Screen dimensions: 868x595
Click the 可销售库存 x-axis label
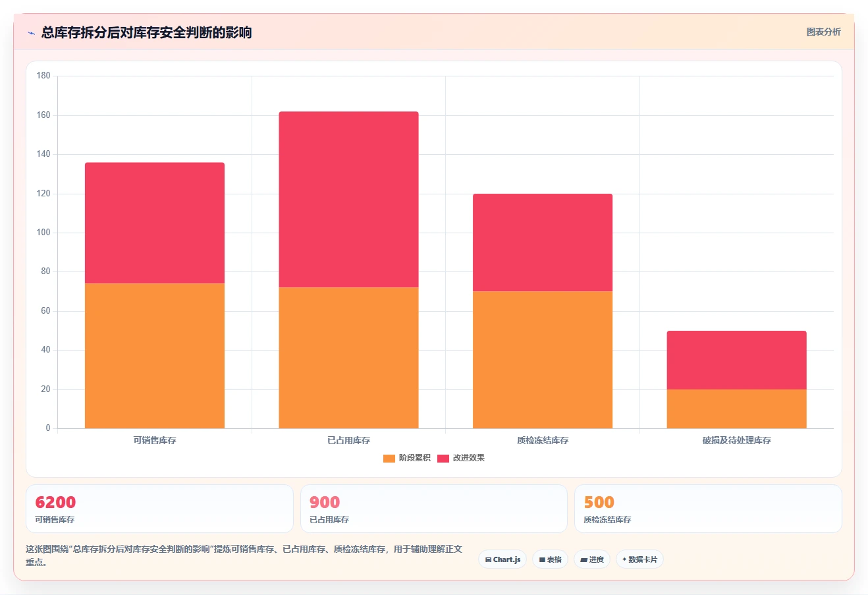tap(155, 440)
